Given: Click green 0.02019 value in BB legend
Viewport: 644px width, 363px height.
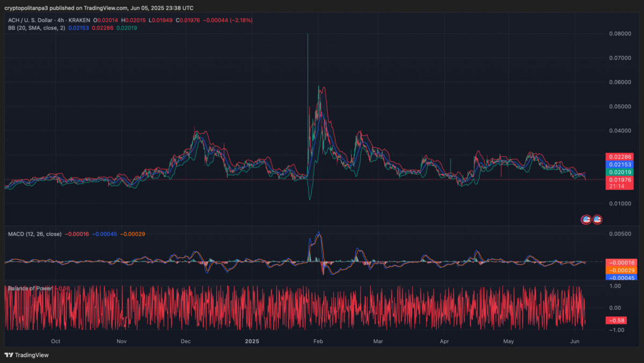Looking at the screenshot, I should click(127, 27).
